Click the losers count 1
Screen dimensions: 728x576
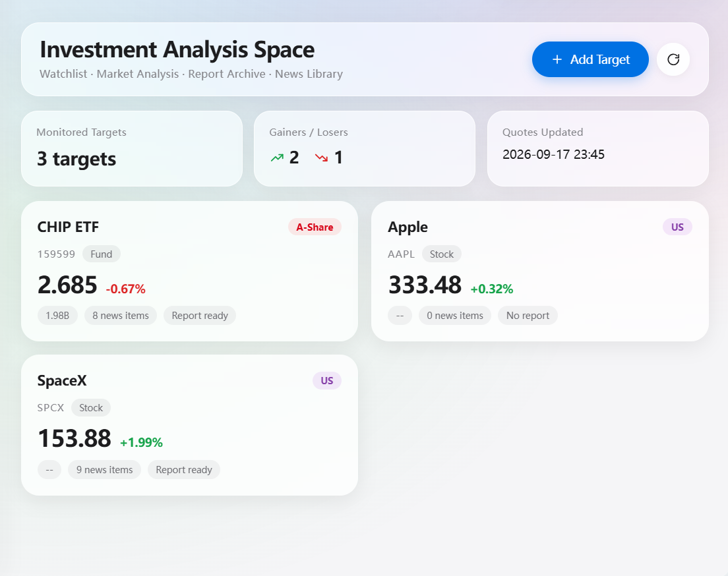(338, 158)
